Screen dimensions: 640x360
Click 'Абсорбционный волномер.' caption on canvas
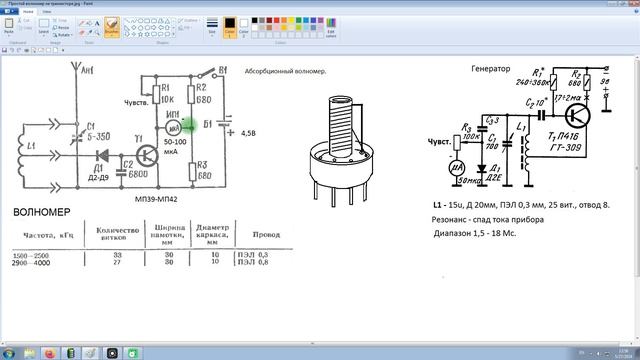coord(285,71)
